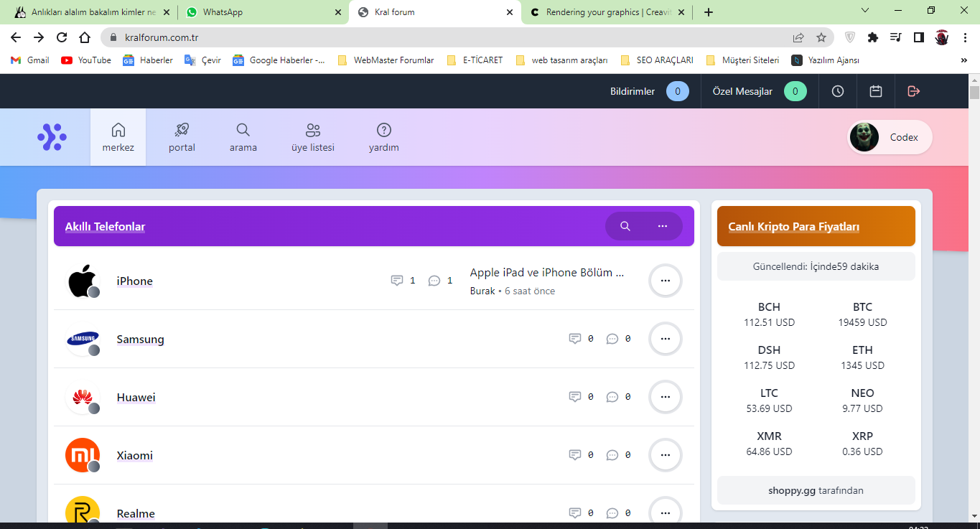Open the shoppy.gg link
The height and width of the screenshot is (529, 980).
792,491
